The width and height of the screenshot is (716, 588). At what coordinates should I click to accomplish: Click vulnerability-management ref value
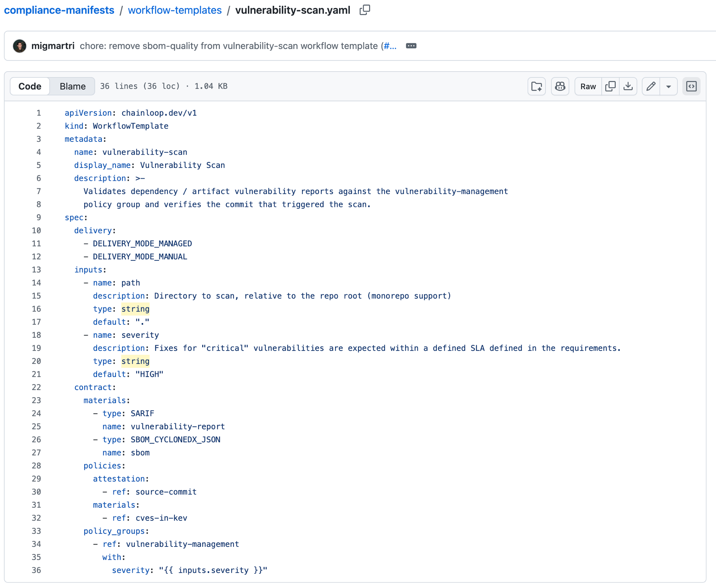183,544
